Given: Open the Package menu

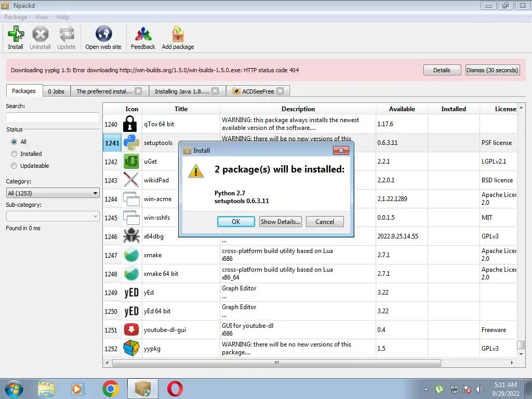Looking at the screenshot, I should click(16, 17).
